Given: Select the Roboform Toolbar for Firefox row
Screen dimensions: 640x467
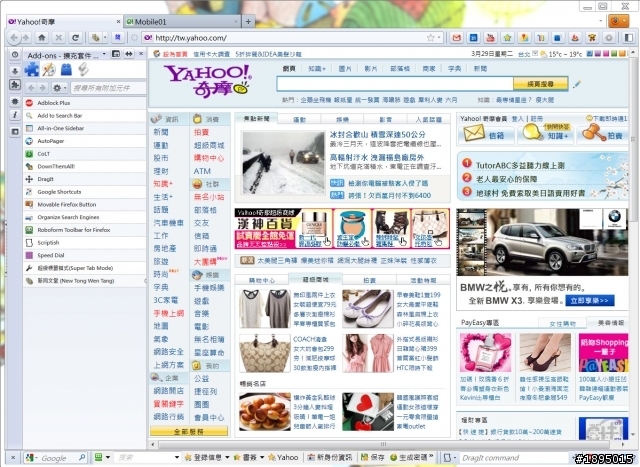Looking at the screenshot, I should 85,230.
